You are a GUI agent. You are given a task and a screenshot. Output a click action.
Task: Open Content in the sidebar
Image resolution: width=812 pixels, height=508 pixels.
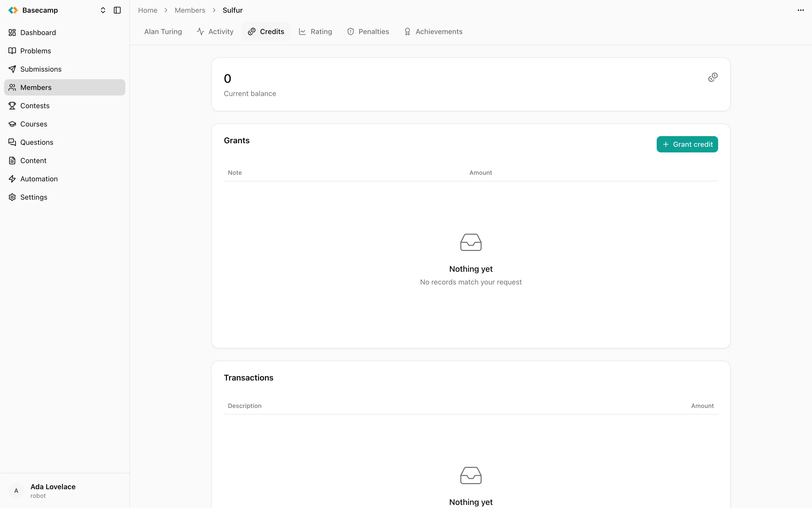point(65,161)
